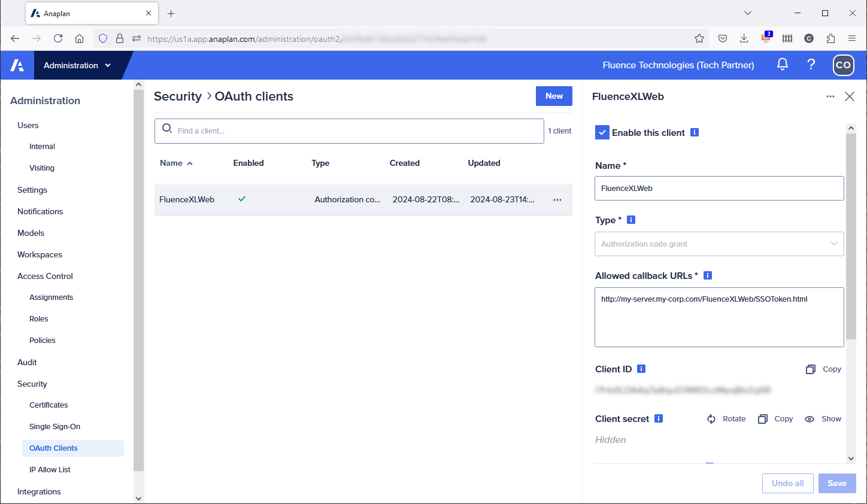Go to Notifications in the sidebar
This screenshot has width=867, height=504.
point(40,211)
